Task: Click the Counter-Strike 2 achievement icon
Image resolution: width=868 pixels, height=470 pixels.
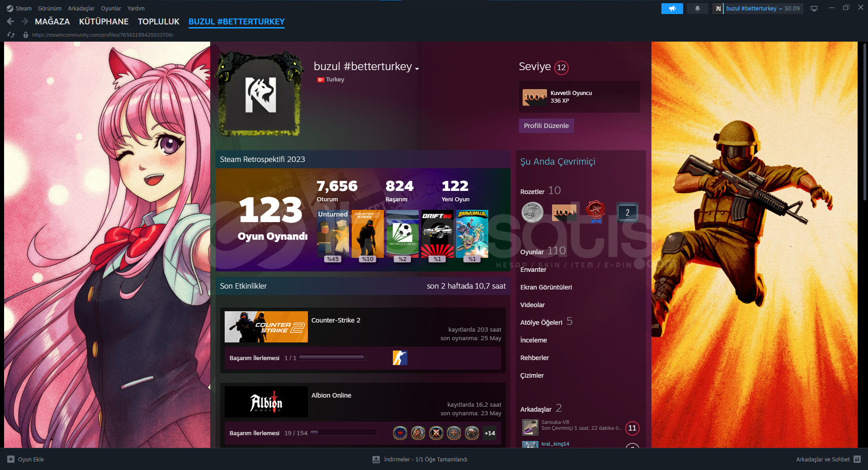Action: pos(400,358)
